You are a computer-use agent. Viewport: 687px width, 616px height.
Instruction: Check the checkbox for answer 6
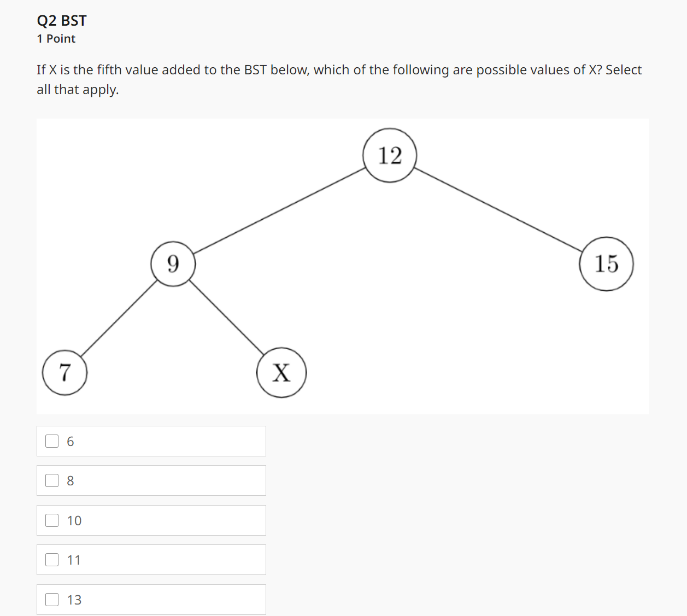tap(52, 441)
